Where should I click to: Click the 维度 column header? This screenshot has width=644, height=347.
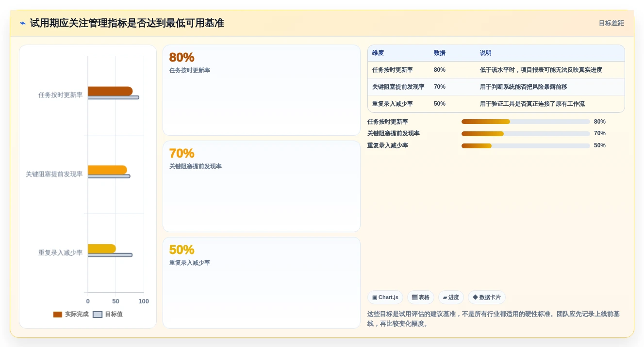coord(378,53)
